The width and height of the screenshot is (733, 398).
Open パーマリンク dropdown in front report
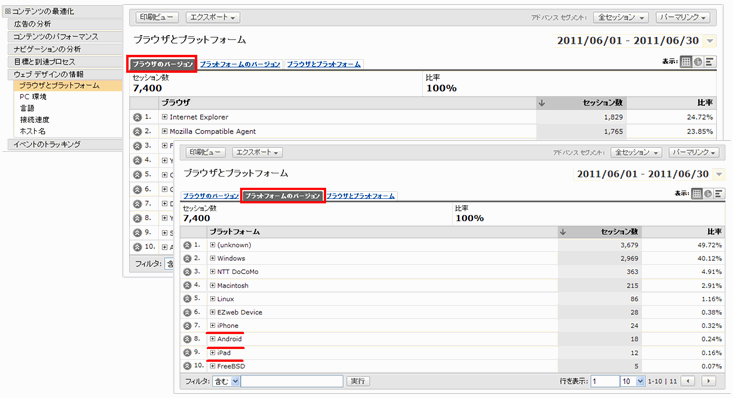point(694,152)
